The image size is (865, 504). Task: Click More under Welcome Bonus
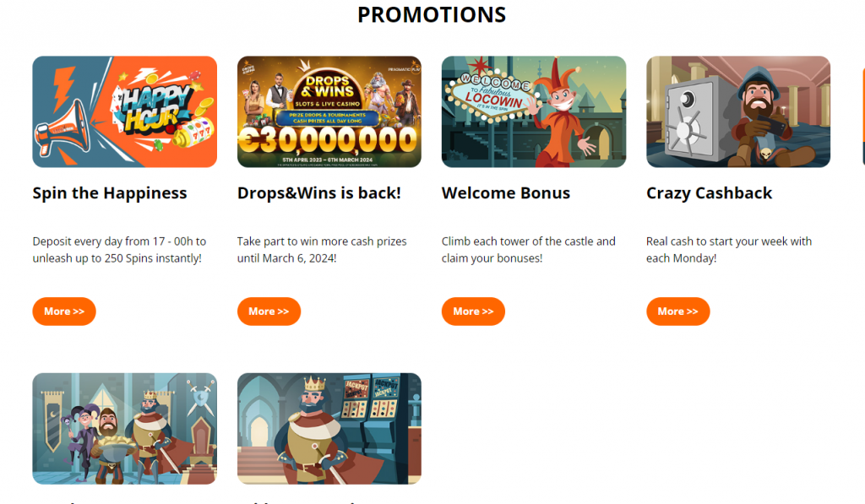tap(473, 312)
